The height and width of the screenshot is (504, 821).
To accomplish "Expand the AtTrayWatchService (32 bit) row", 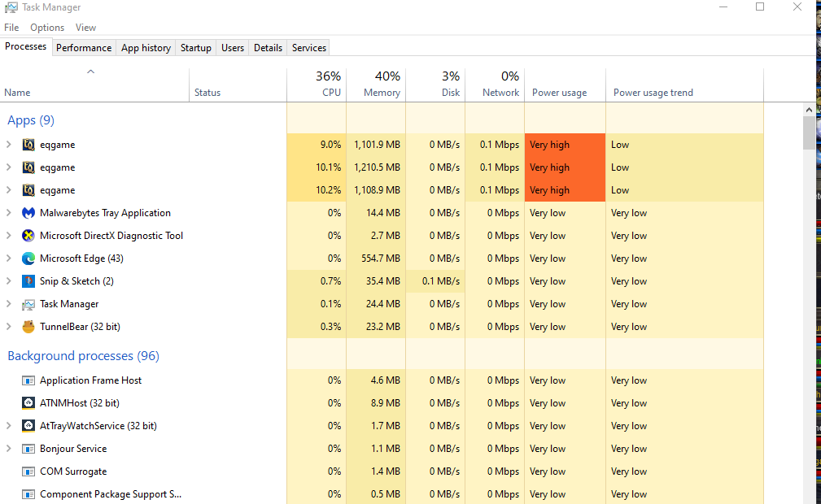I will 8,426.
